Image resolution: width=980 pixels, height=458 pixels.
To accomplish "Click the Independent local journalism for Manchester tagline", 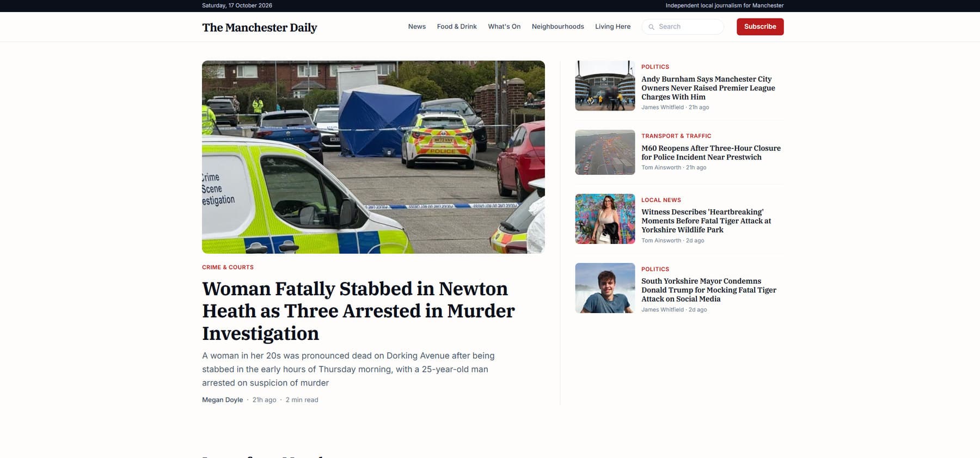I will pos(725,5).
